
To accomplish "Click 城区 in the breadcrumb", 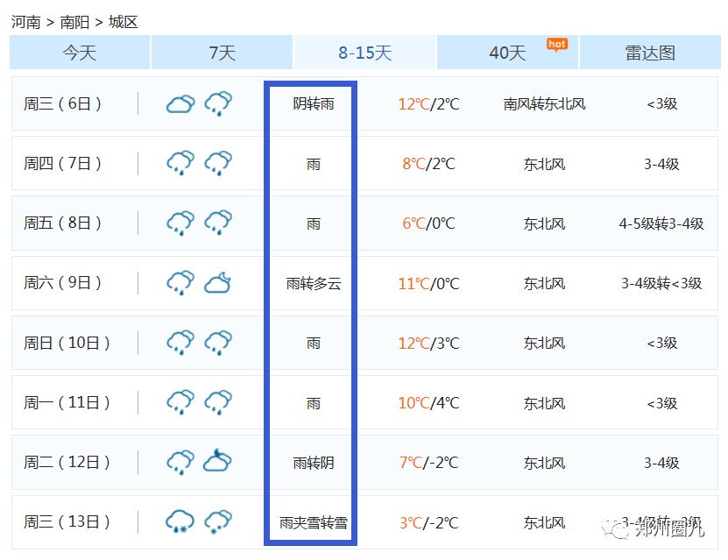I will coord(124,22).
